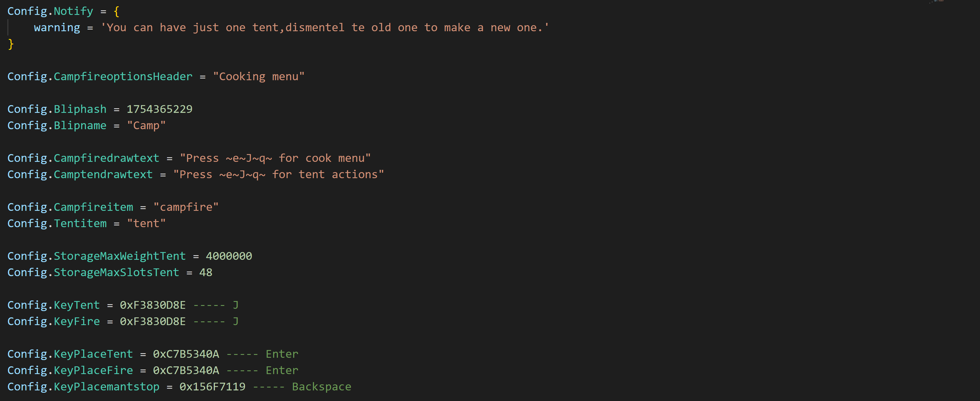The image size is (980, 401).
Task: Click the Config.Notify opening curly brace
Action: click(116, 11)
